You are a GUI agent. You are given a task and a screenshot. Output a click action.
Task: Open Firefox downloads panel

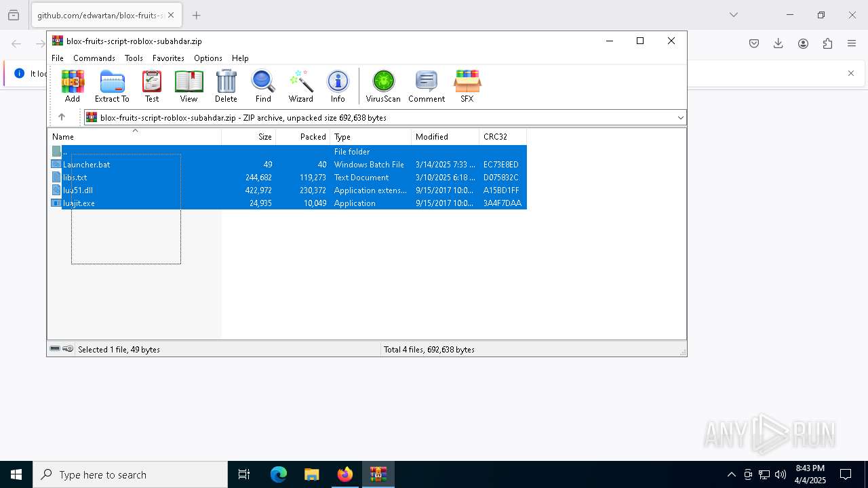pyautogui.click(x=778, y=43)
